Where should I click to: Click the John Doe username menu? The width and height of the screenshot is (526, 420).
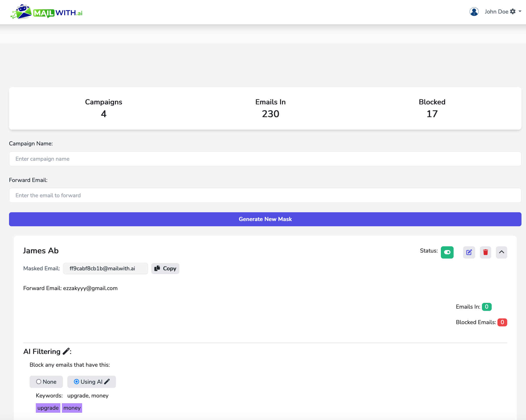click(x=496, y=12)
